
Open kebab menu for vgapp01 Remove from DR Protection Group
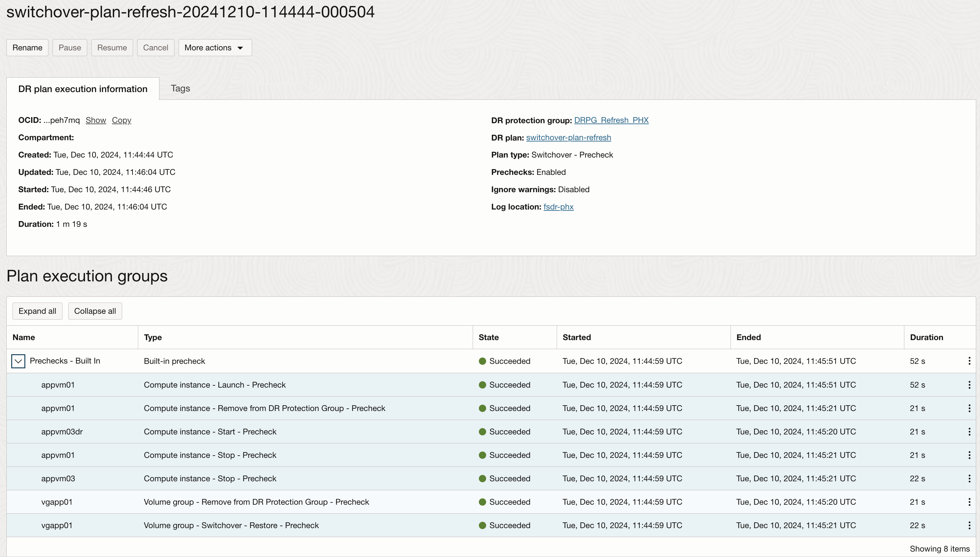[969, 502]
